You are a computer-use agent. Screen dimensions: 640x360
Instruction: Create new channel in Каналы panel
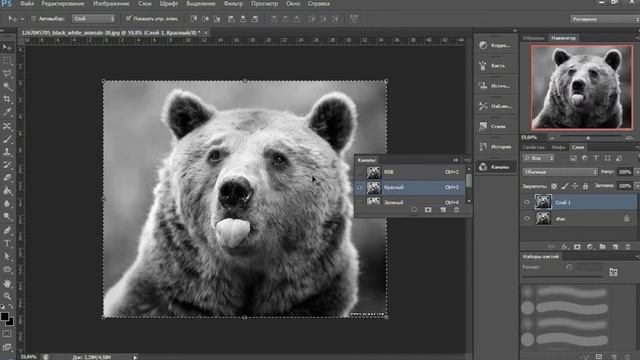(x=443, y=210)
